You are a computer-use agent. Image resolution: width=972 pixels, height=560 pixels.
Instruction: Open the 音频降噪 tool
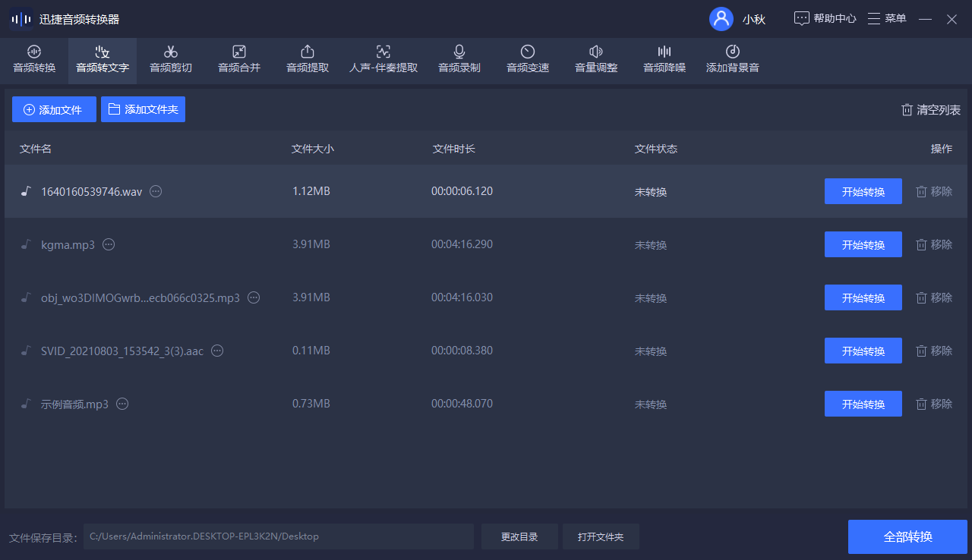664,59
